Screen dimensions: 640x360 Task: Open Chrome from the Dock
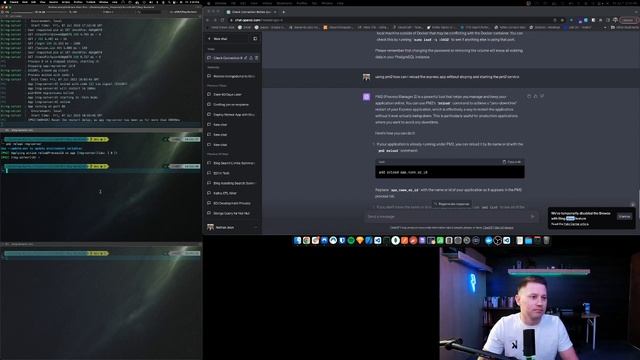pyautogui.click(x=307, y=241)
